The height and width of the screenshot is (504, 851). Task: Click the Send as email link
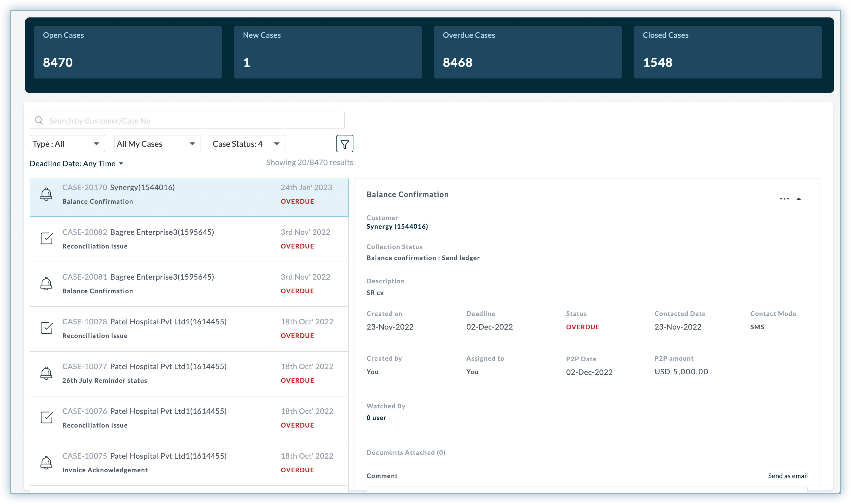(x=788, y=476)
